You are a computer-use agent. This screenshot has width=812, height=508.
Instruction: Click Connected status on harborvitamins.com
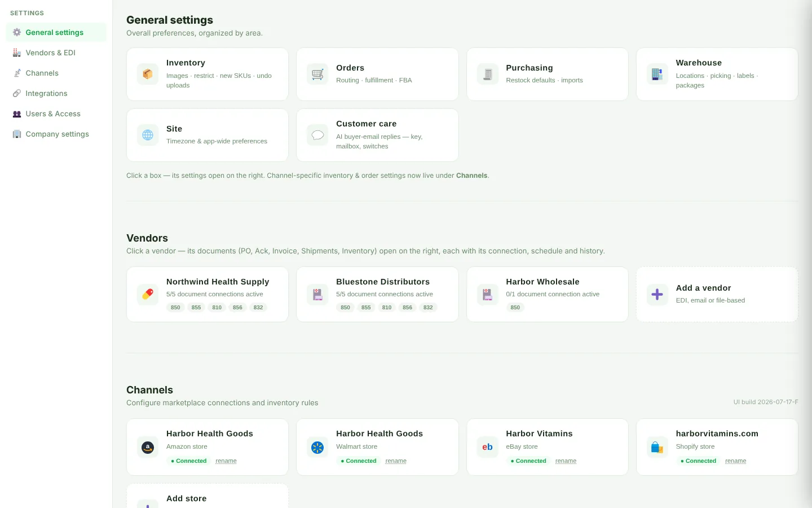(698, 461)
